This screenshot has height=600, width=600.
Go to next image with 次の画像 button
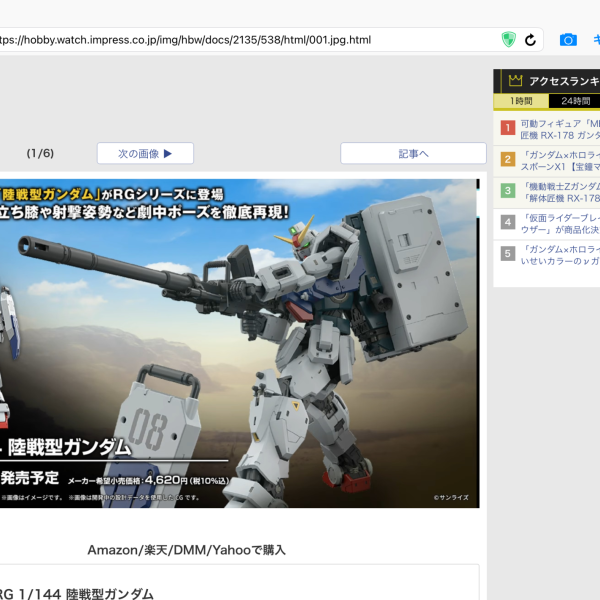(145, 153)
